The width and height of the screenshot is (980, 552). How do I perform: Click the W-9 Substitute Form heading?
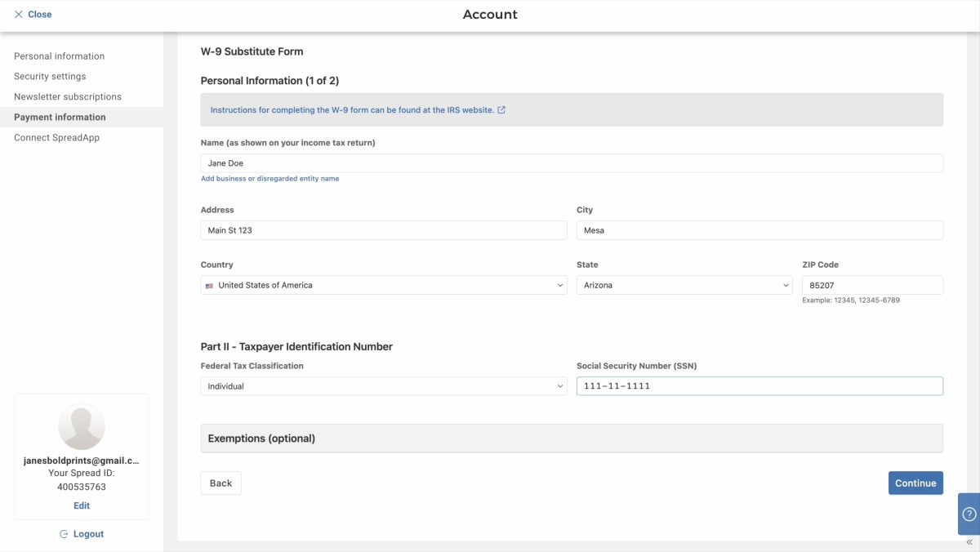click(252, 51)
